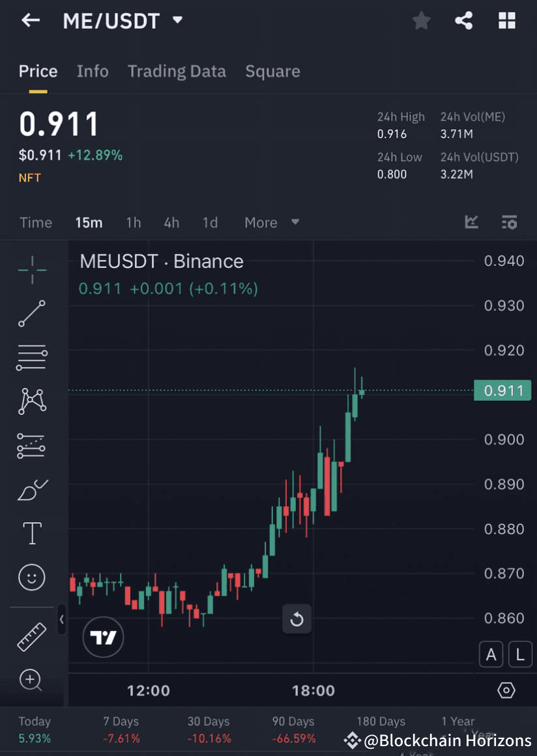This screenshot has width=537, height=756.
Task: Expand the More intervals dropdown
Action: click(x=272, y=223)
